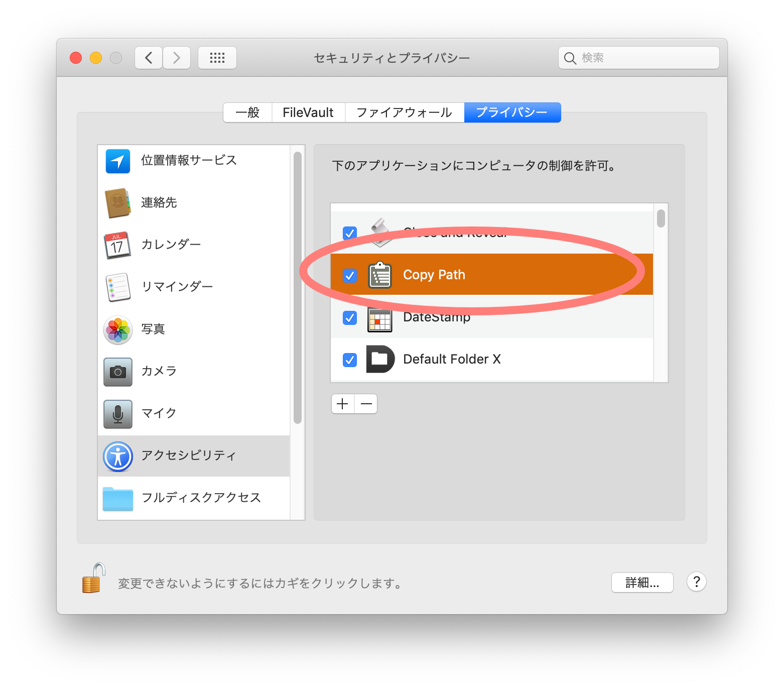Select the Contacts book icon
784x689 pixels.
coord(118,203)
